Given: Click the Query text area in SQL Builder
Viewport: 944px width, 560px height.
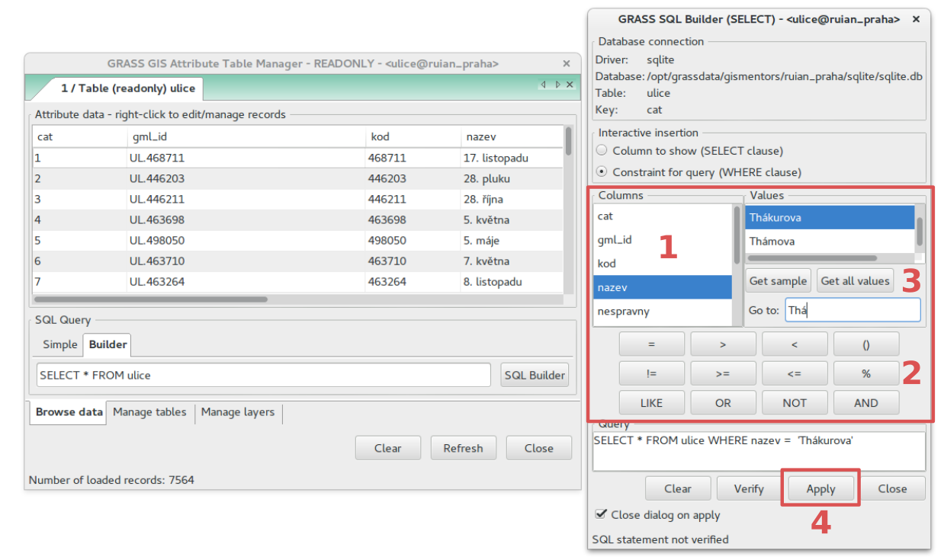Looking at the screenshot, I should pos(759,451).
